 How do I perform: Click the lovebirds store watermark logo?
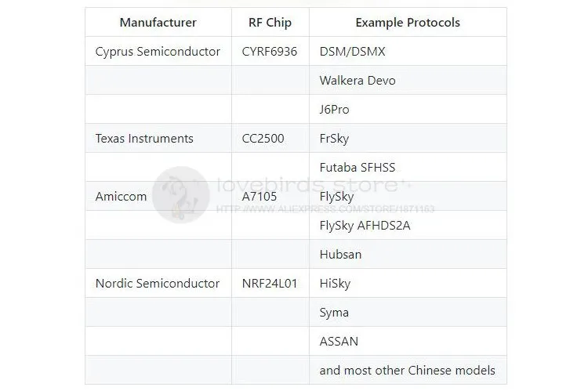[x=181, y=195]
